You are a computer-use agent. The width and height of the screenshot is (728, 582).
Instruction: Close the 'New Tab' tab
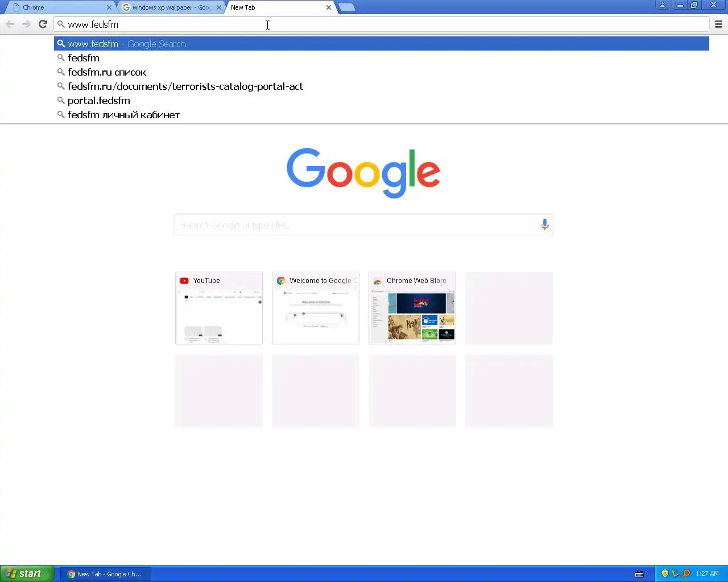[x=329, y=7]
